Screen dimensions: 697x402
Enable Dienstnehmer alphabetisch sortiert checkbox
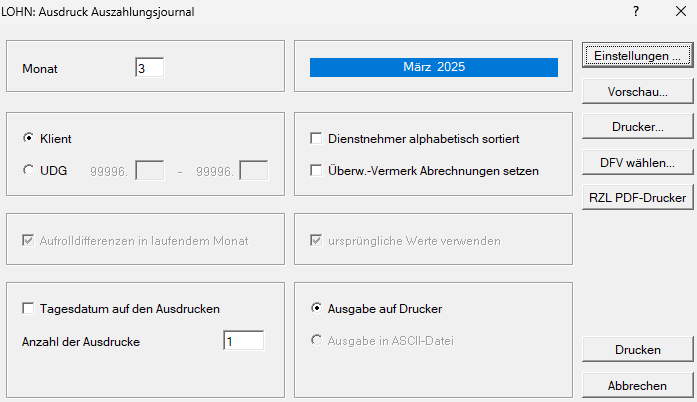(x=317, y=138)
